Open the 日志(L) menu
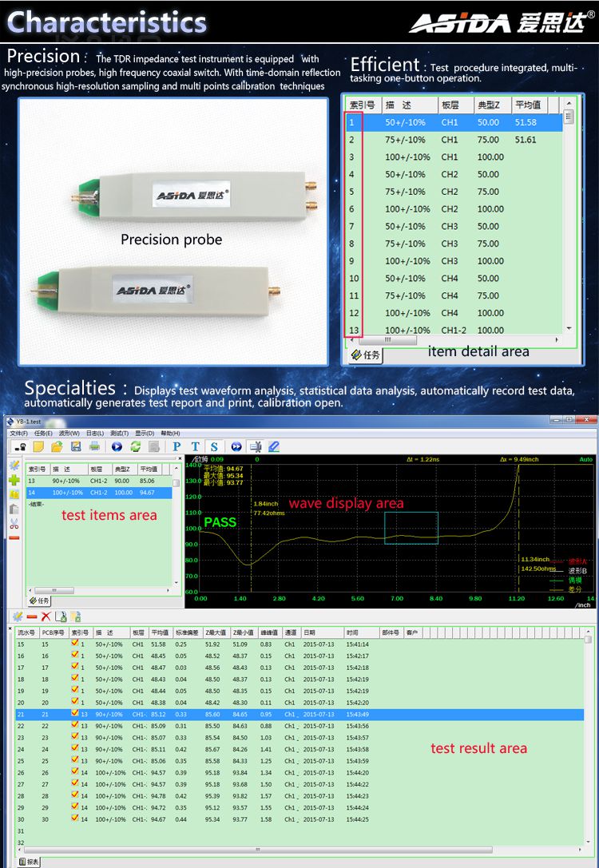The width and height of the screenshot is (599, 868). coord(95,433)
